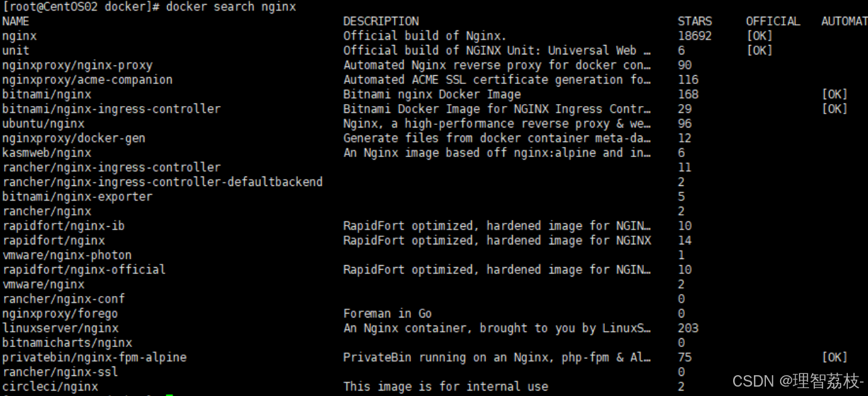Viewport: 868px width, 396px height.
Task: Click the automated [OK] marker for bitnami/nginx
Action: (834, 95)
